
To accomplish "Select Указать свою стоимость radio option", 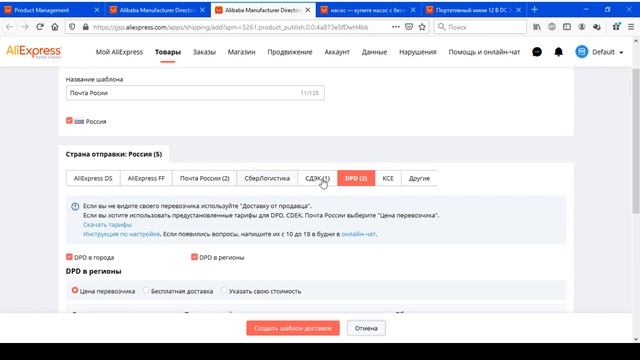I will coord(224,291).
